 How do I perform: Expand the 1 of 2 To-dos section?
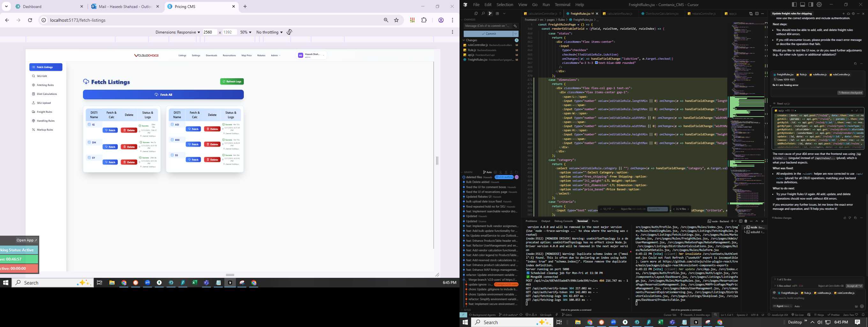783,279
